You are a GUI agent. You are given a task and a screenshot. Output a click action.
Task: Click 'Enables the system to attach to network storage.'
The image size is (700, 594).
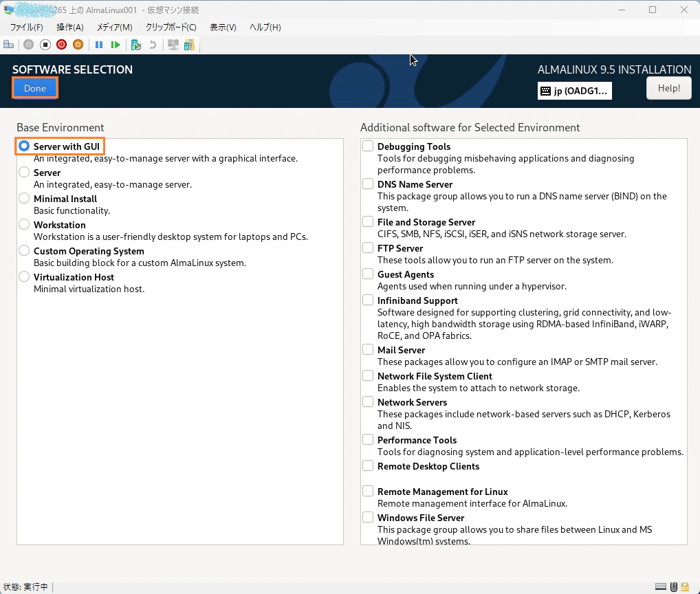pos(479,388)
